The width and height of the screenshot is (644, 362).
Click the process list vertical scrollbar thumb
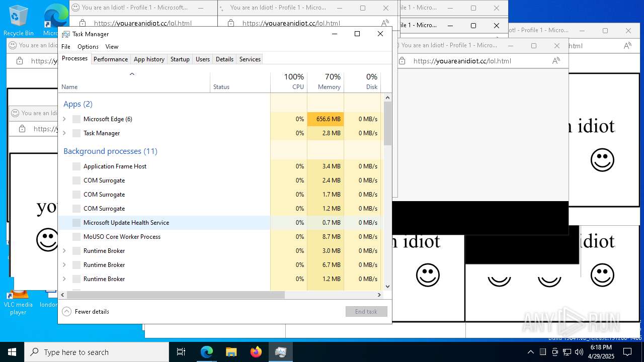click(x=387, y=123)
